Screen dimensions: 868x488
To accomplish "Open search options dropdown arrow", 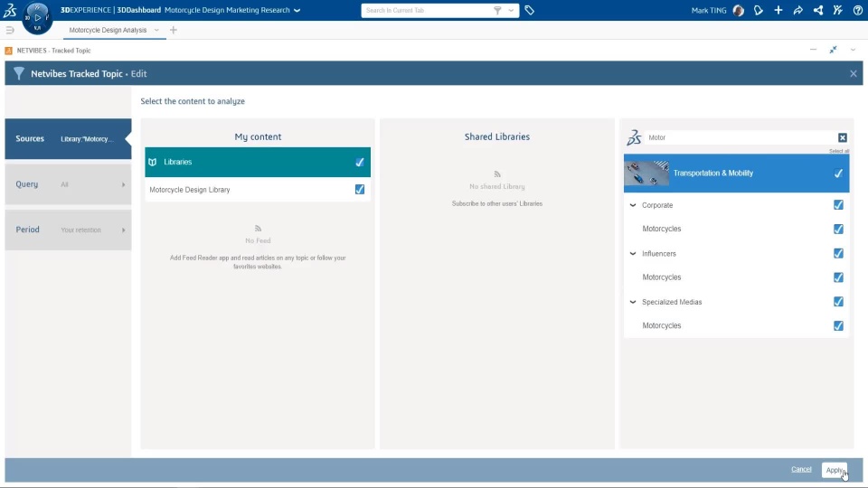I will click(511, 10).
